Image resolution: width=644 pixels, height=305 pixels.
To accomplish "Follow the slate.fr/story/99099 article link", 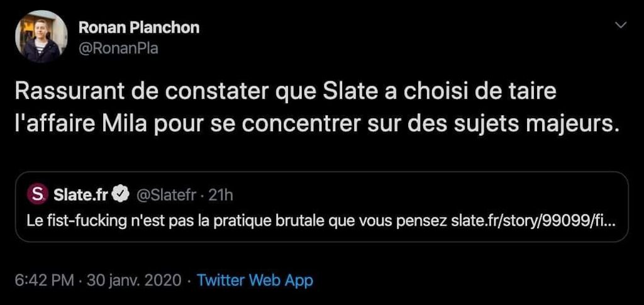I will tap(532, 221).
